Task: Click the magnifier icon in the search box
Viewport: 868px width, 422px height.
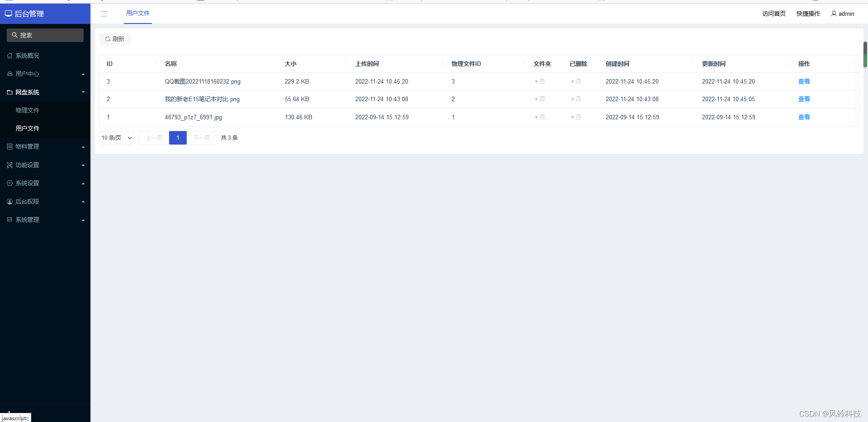Action: pyautogui.click(x=14, y=35)
